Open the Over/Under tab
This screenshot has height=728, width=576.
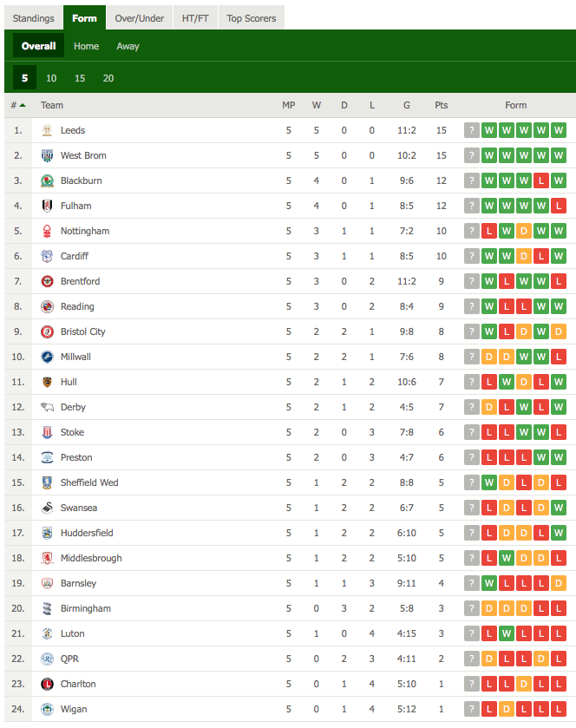click(x=140, y=18)
